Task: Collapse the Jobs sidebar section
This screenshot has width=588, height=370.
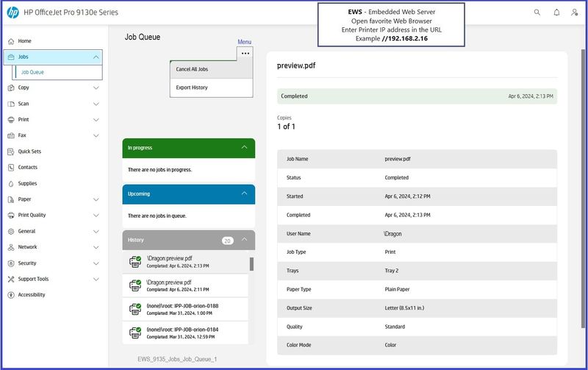Action: point(96,57)
